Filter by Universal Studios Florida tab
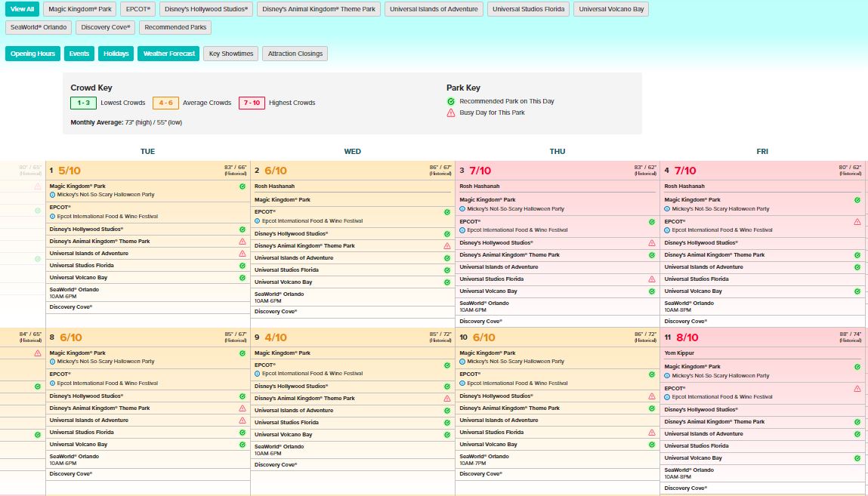 pos(529,9)
